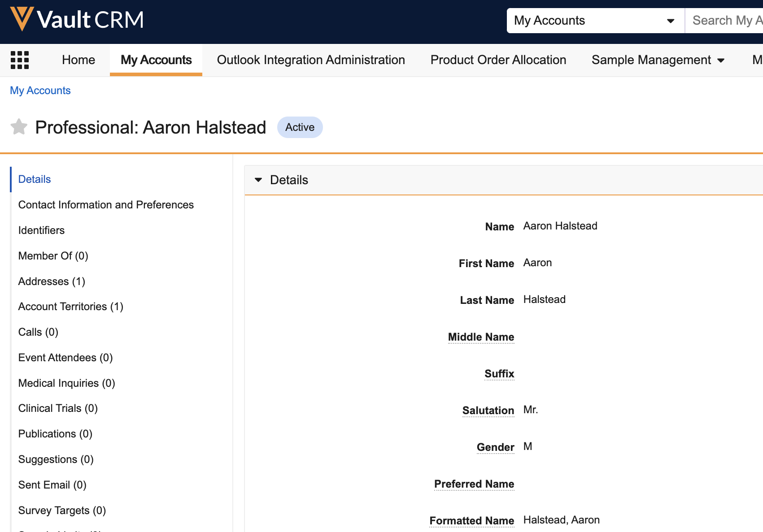Select Calls (0) in the sidebar
The width and height of the screenshot is (763, 532).
pyautogui.click(x=38, y=332)
